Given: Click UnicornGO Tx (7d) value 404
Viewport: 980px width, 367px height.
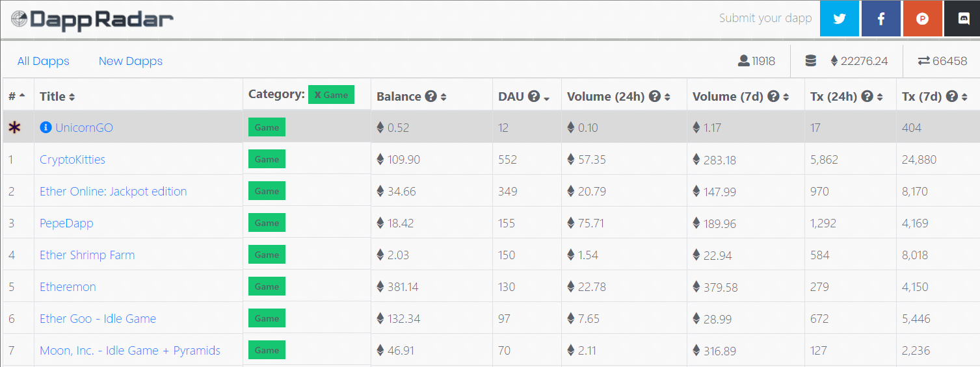Looking at the screenshot, I should coord(912,127).
